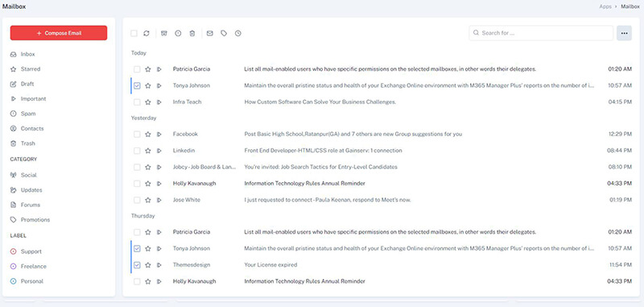This screenshot has height=307, width=644.
Task: Select the Promotions category
Action: coord(35,220)
